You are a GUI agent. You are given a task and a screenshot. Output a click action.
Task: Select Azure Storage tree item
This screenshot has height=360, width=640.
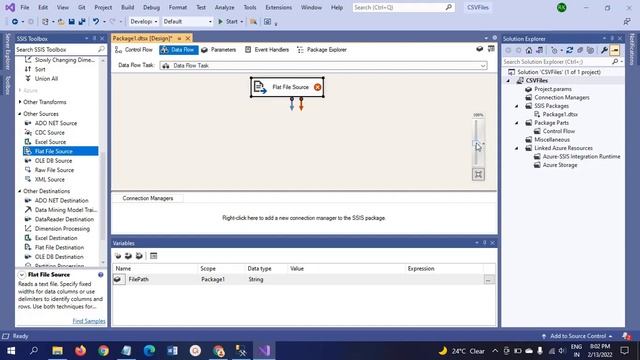(560, 165)
